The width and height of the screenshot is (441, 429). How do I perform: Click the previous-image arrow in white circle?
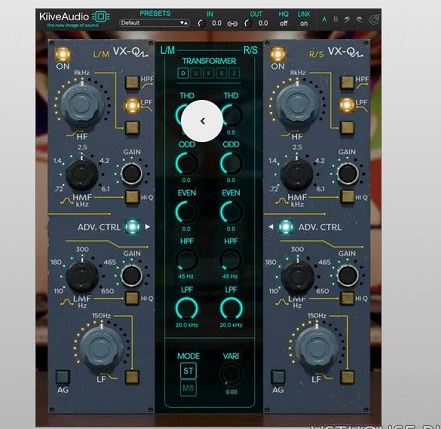(x=202, y=121)
